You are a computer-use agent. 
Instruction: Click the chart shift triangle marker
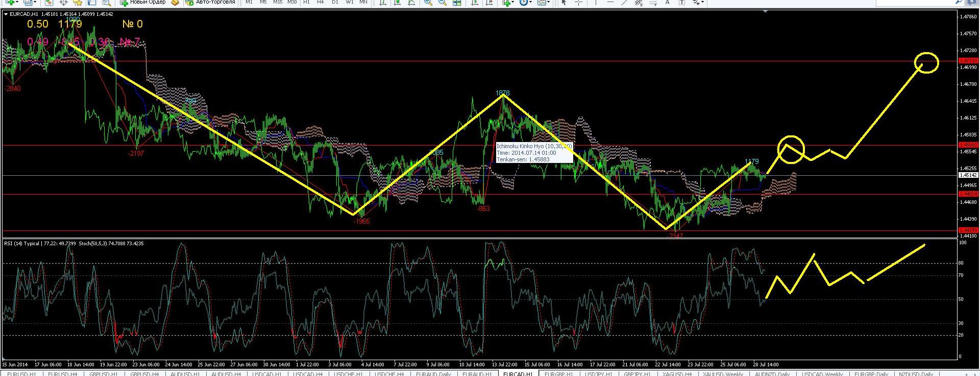(x=765, y=12)
